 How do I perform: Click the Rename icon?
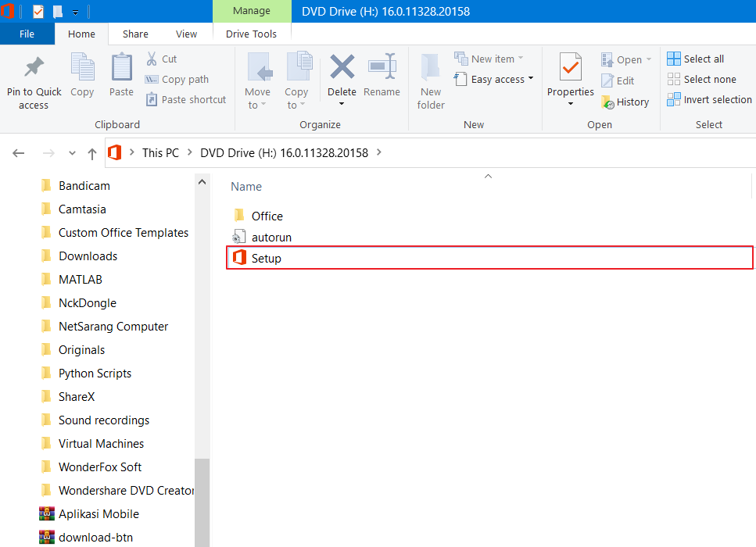click(x=382, y=66)
